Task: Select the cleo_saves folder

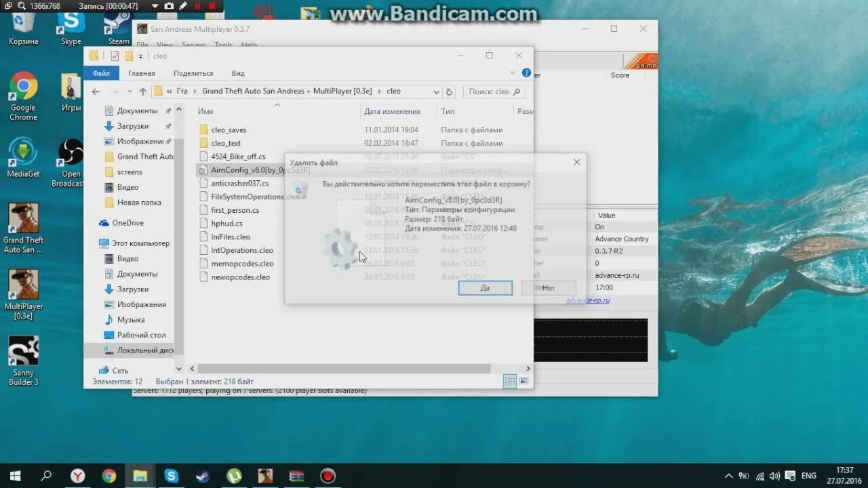Action: [x=229, y=129]
